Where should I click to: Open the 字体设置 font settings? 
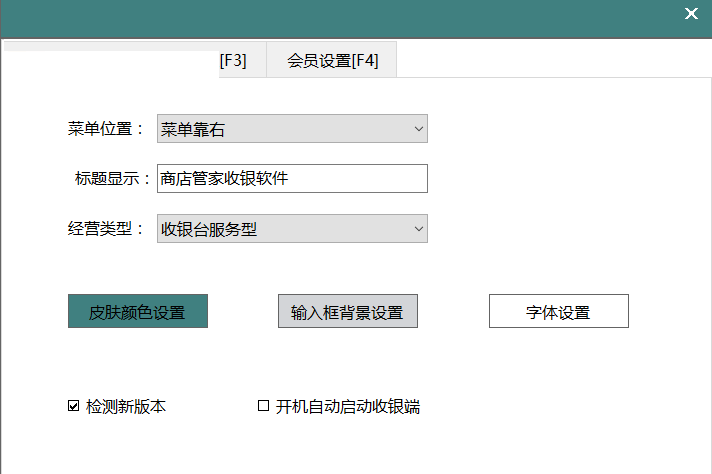(558, 312)
